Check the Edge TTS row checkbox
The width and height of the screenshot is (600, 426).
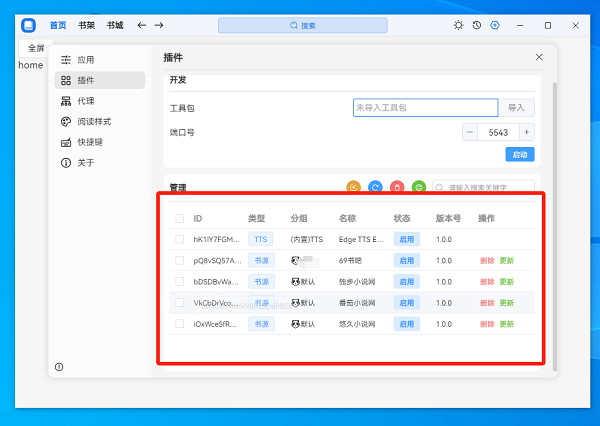coord(179,239)
